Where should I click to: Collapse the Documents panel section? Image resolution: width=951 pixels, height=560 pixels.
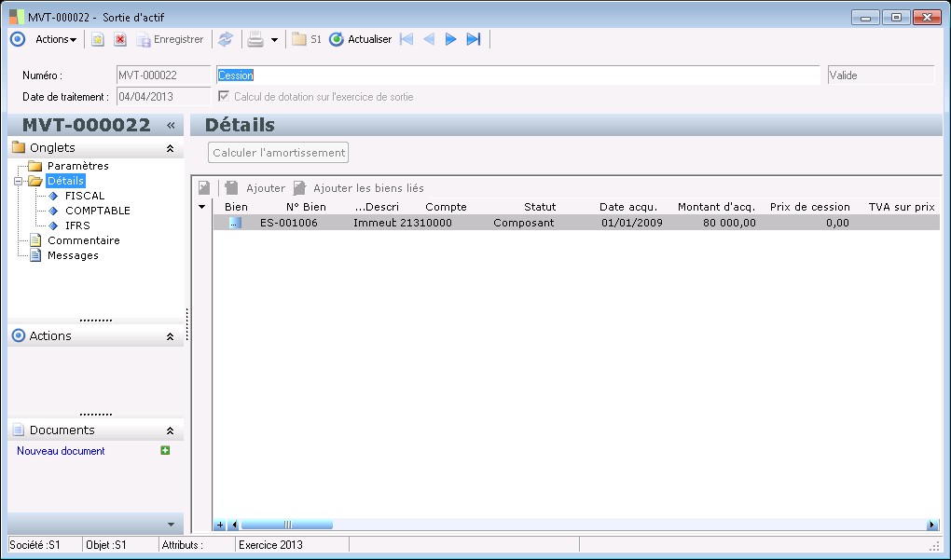click(x=170, y=430)
